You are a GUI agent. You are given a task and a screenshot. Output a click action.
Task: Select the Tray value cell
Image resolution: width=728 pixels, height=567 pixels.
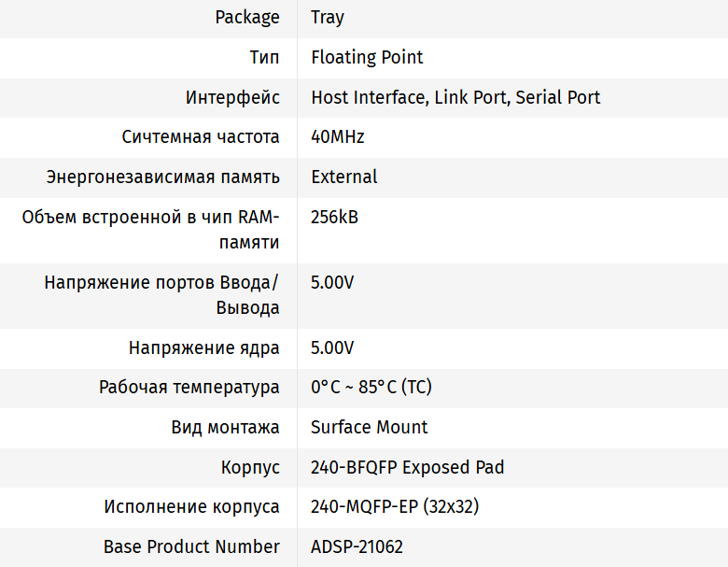tap(328, 17)
